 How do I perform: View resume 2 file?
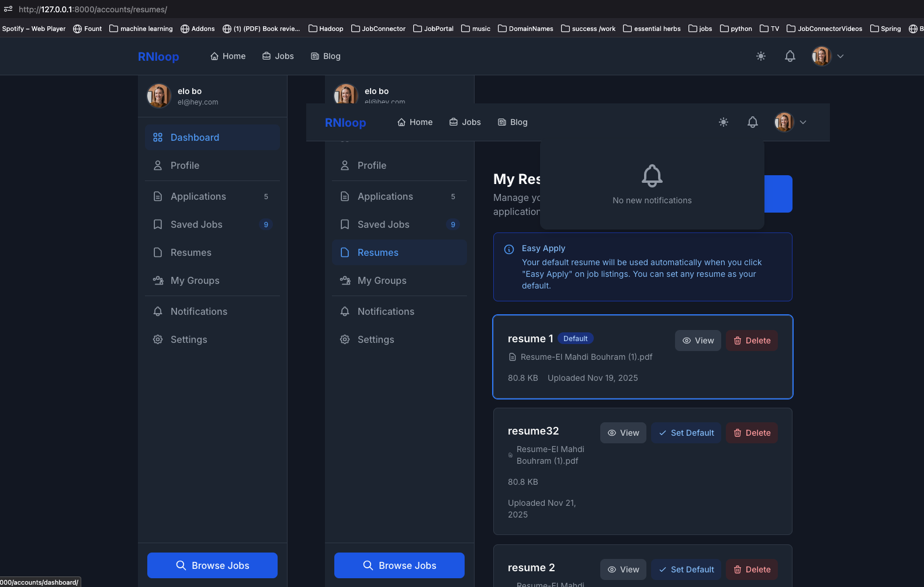pyautogui.click(x=623, y=569)
